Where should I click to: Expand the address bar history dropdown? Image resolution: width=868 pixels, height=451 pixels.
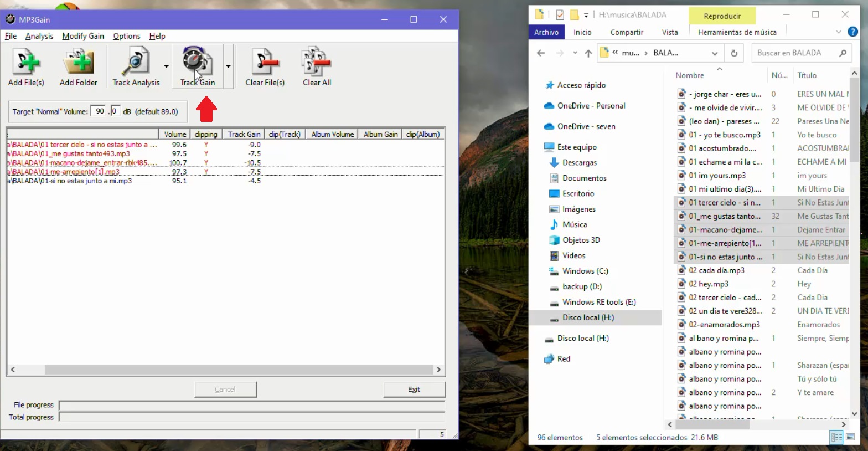click(x=715, y=53)
